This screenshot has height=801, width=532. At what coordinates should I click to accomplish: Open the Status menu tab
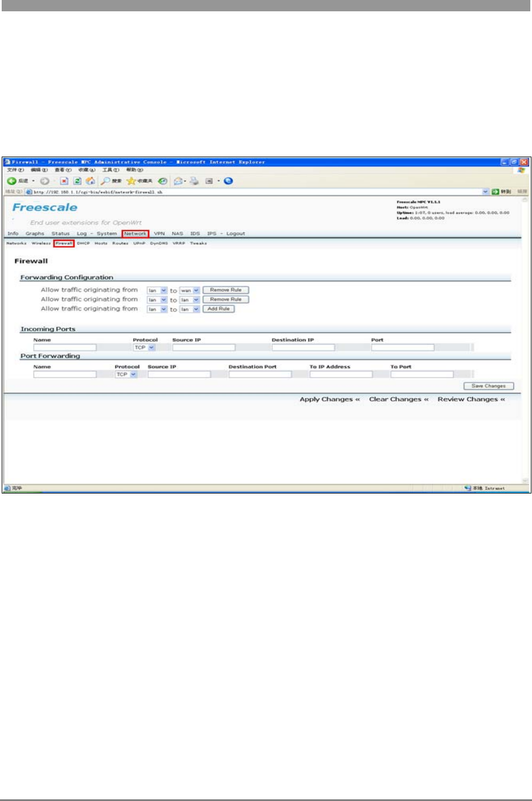point(60,233)
